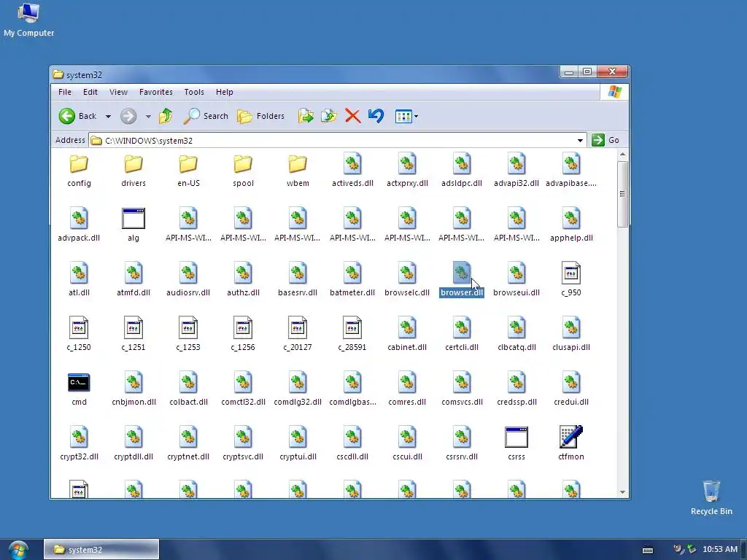This screenshot has height=560, width=747.
Task: Open the Tools menu
Action: (x=194, y=92)
